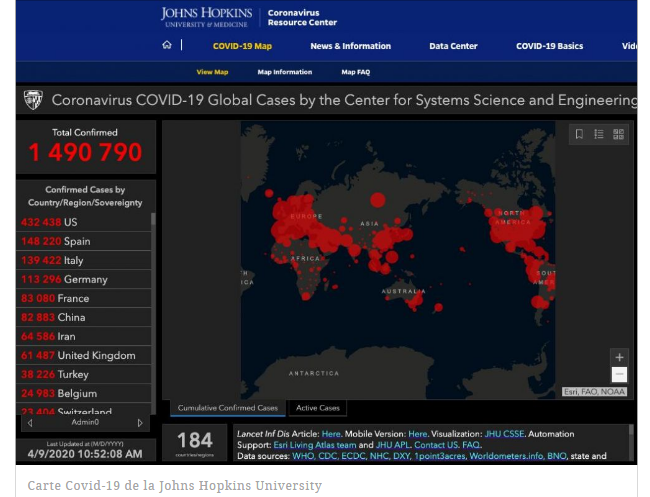
Task: Go to previous Admin level with left arrow
Action: [30, 423]
